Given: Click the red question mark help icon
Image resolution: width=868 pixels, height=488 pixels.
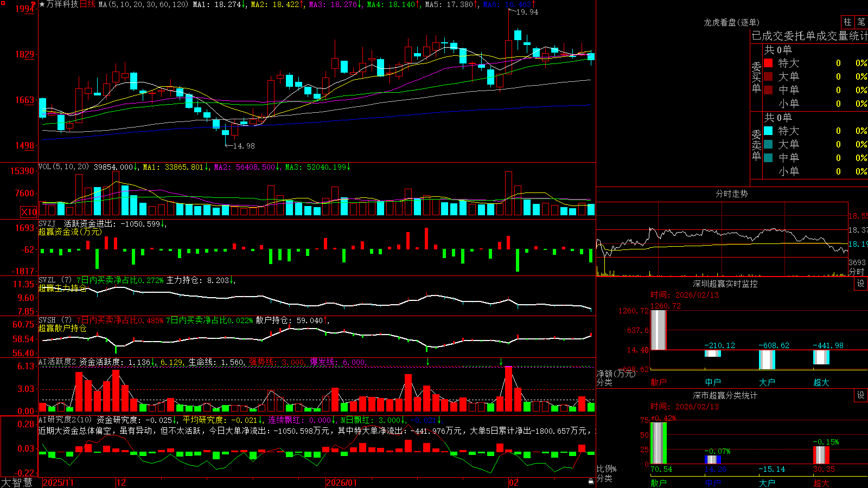Looking at the screenshot, I should [33, 4].
